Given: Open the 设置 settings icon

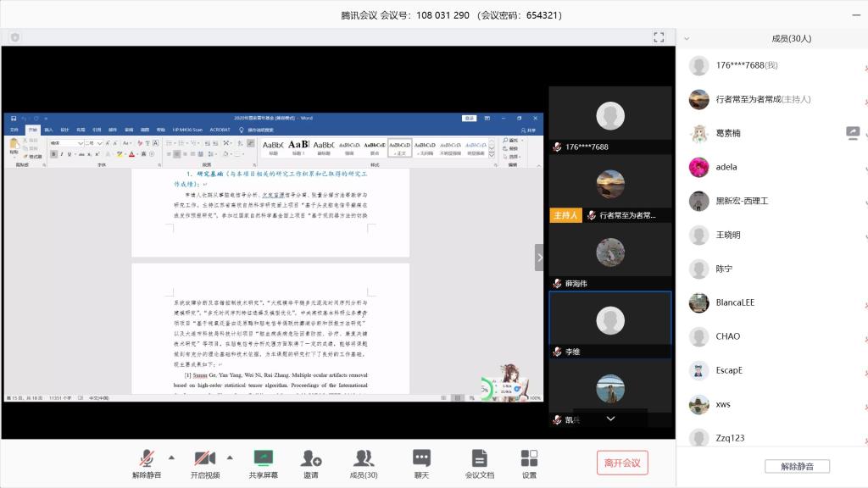Looking at the screenshot, I should pyautogui.click(x=529, y=458).
